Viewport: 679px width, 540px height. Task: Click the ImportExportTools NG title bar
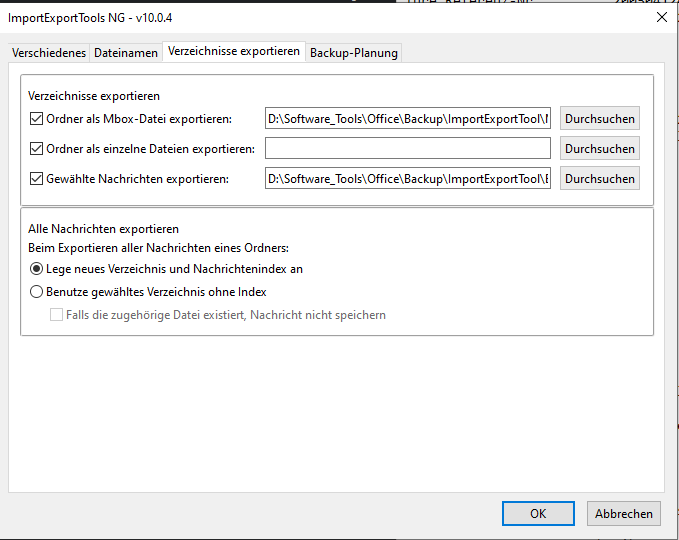tap(300, 16)
